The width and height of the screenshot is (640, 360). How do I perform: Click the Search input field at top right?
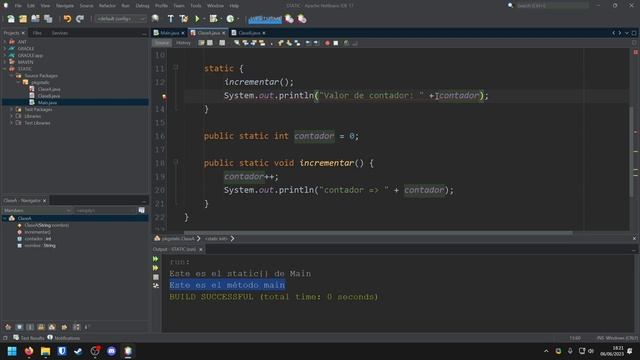552,6
